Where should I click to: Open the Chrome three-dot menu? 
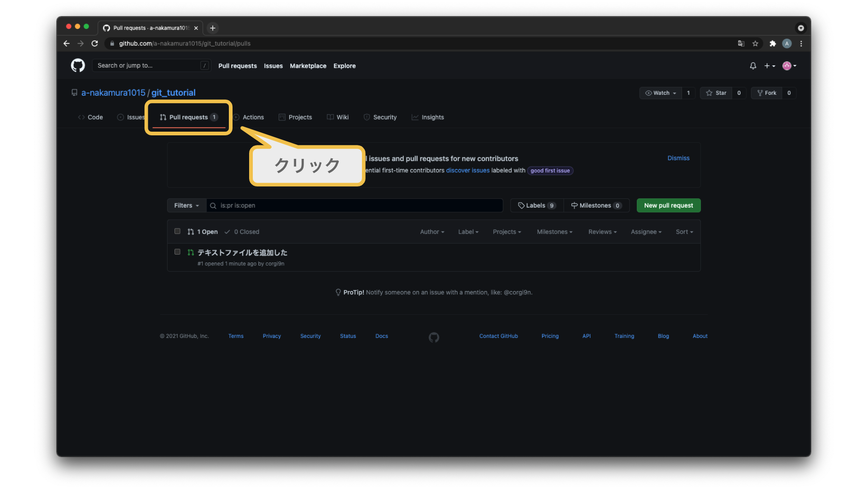click(x=801, y=43)
